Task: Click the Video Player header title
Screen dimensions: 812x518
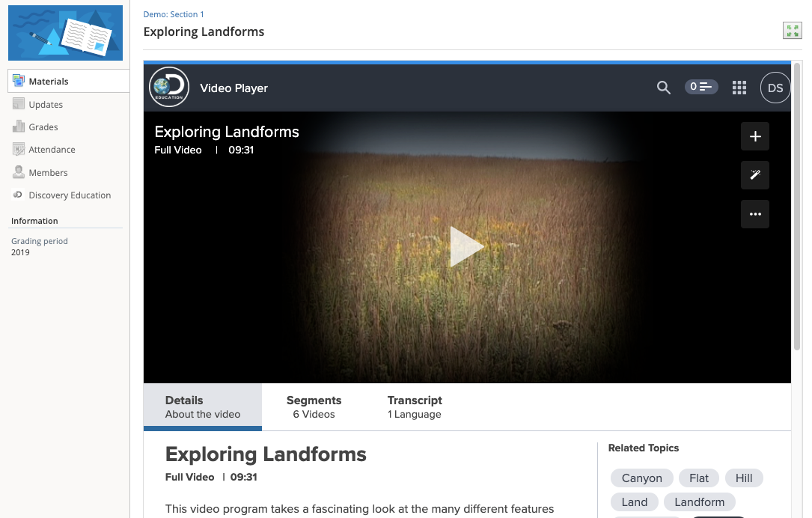Action: pyautogui.click(x=233, y=88)
